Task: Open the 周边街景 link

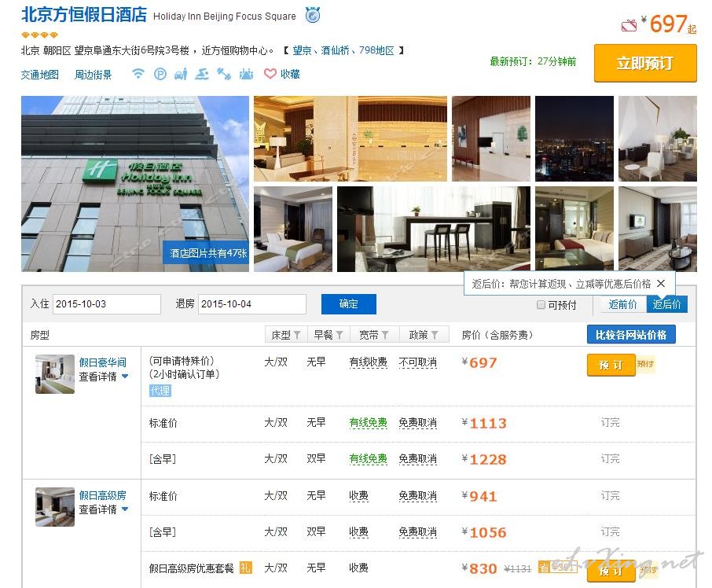Action: click(93, 75)
